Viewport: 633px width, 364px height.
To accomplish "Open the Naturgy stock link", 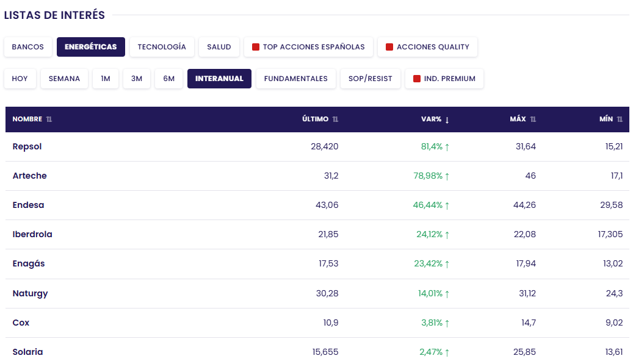I will pos(31,293).
